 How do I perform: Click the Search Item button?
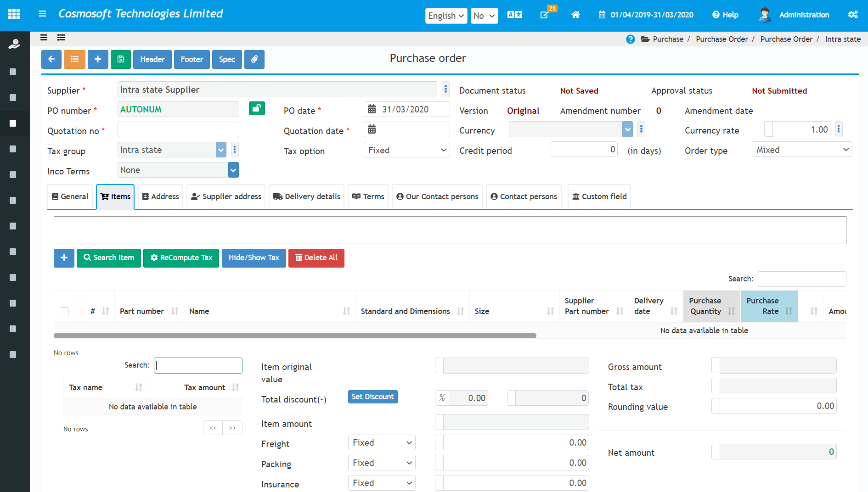pos(109,258)
